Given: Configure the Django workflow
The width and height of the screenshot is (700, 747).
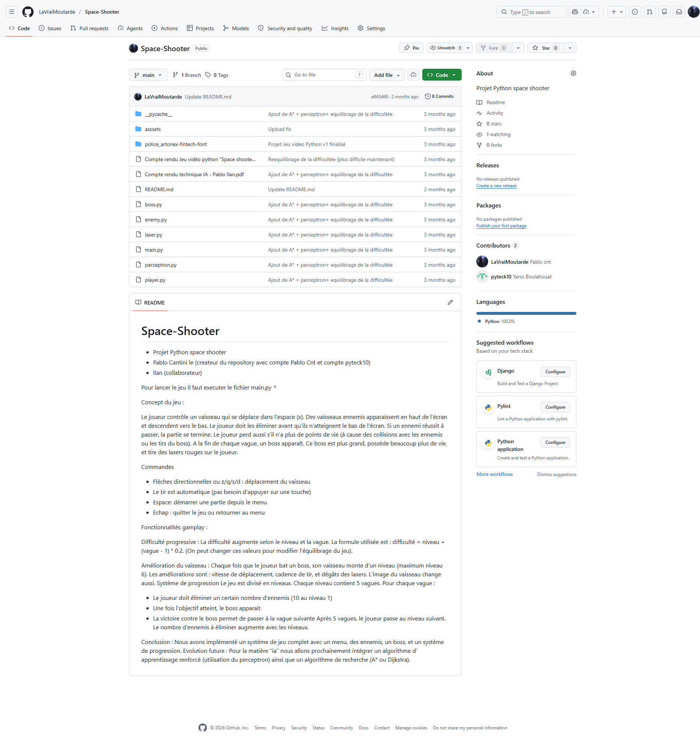Looking at the screenshot, I should [x=555, y=372].
